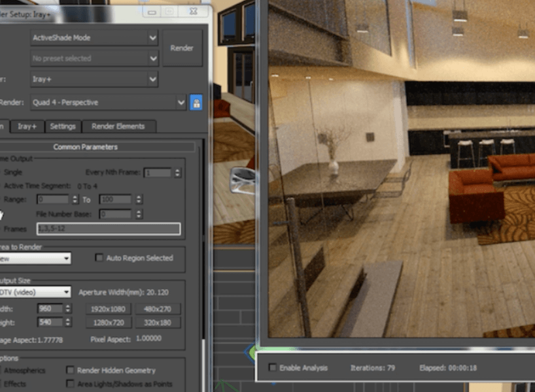Select the Active Time Segment option
The height and width of the screenshot is (392, 535).
(37, 186)
